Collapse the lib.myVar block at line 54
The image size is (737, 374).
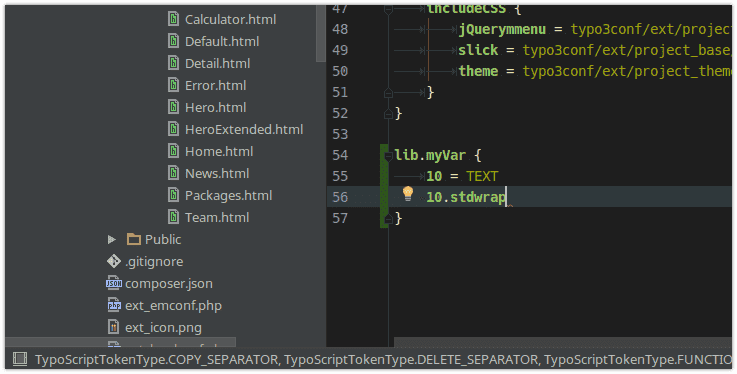click(x=388, y=156)
